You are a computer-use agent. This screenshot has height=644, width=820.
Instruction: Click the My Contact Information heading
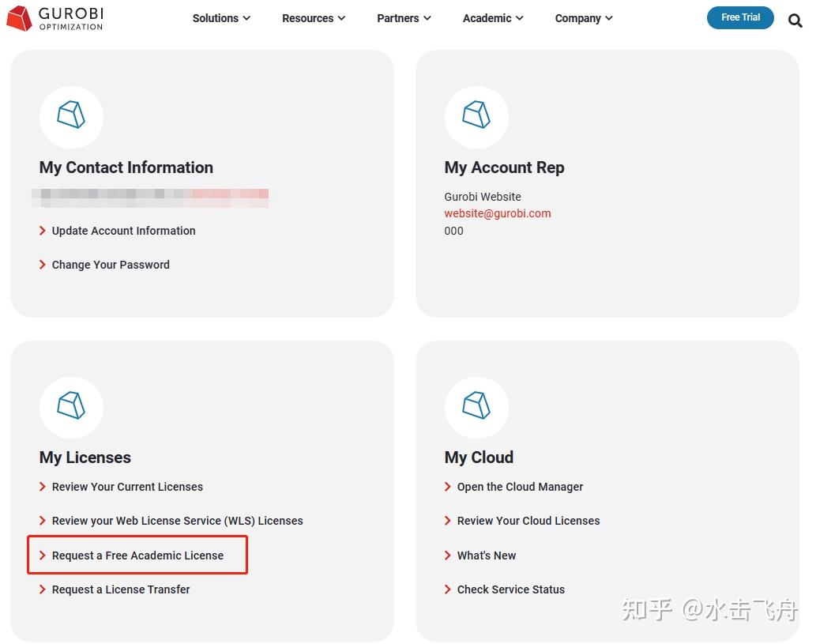126,168
